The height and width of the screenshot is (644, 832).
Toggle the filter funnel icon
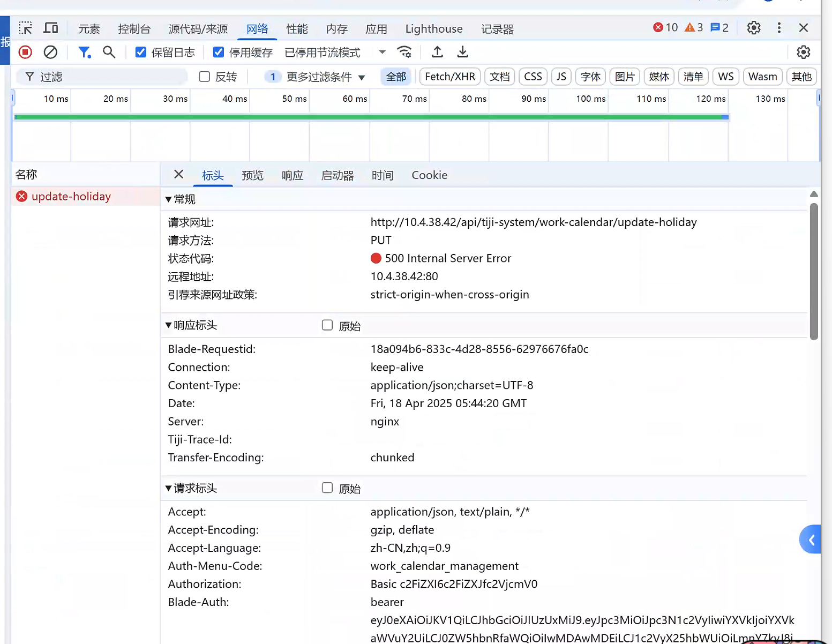[84, 52]
